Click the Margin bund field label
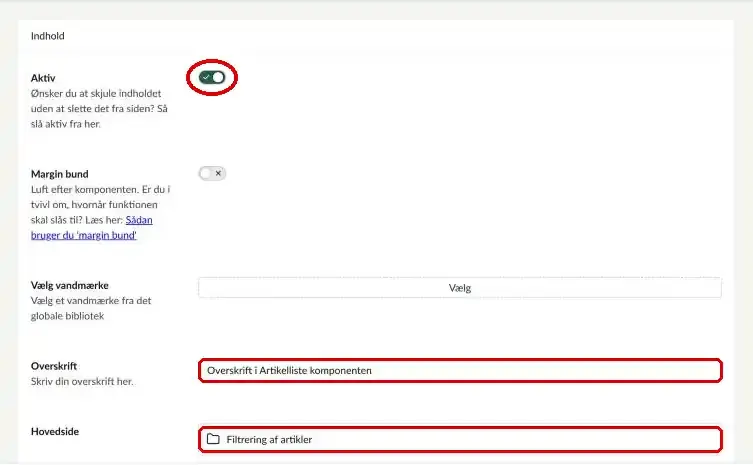This screenshot has width=753, height=465. click(x=60, y=174)
